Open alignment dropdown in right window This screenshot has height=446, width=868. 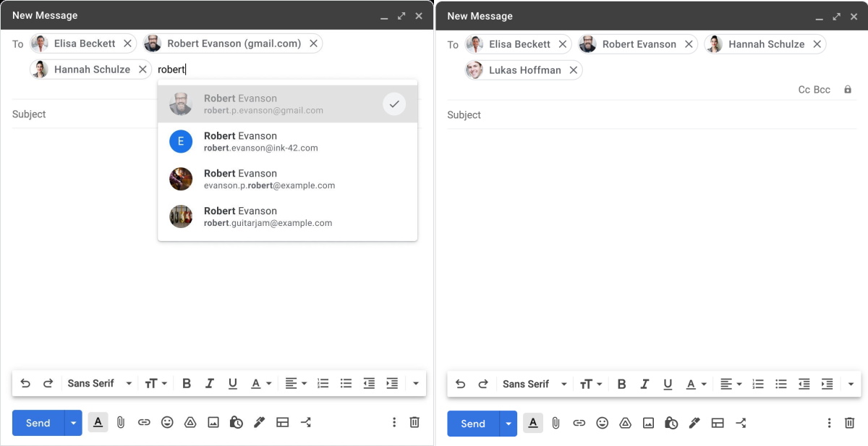tap(731, 384)
